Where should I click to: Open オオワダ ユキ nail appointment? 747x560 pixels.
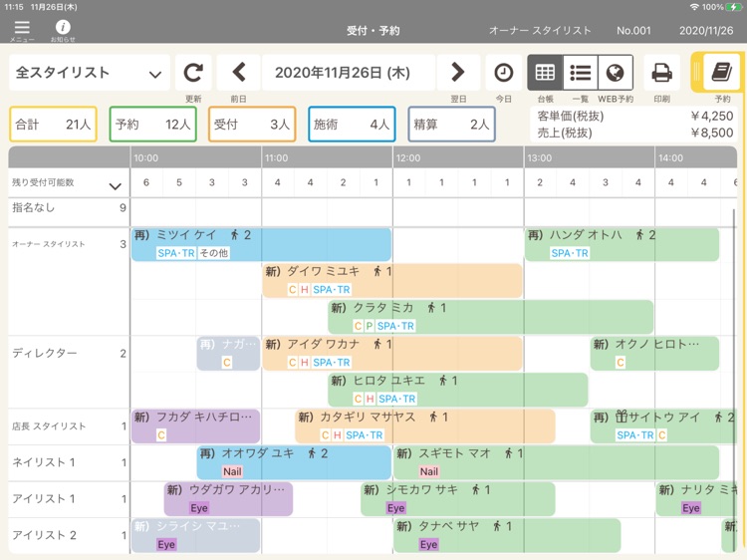tap(294, 462)
